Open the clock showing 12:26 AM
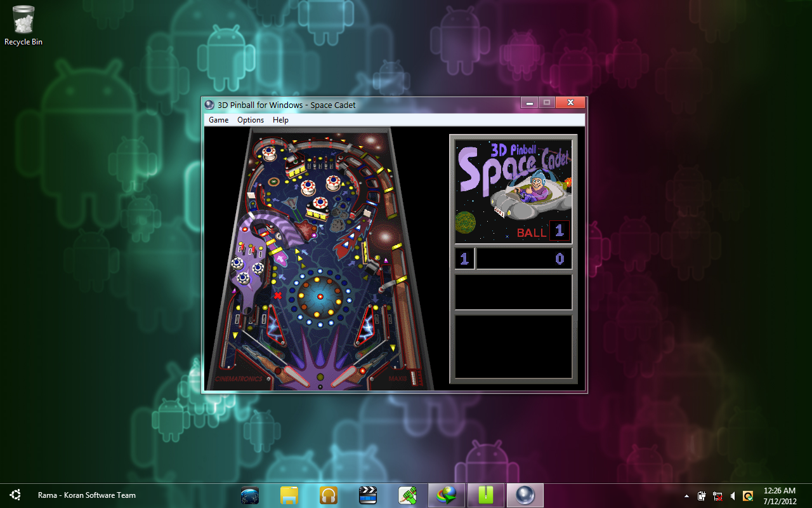 780,496
